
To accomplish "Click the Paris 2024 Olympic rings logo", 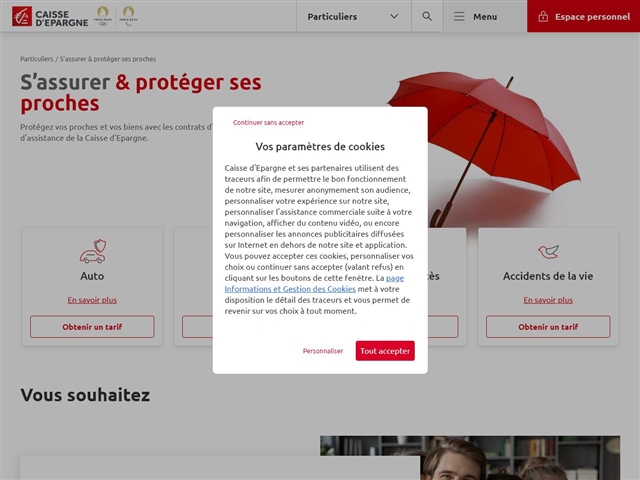I will [x=102, y=16].
